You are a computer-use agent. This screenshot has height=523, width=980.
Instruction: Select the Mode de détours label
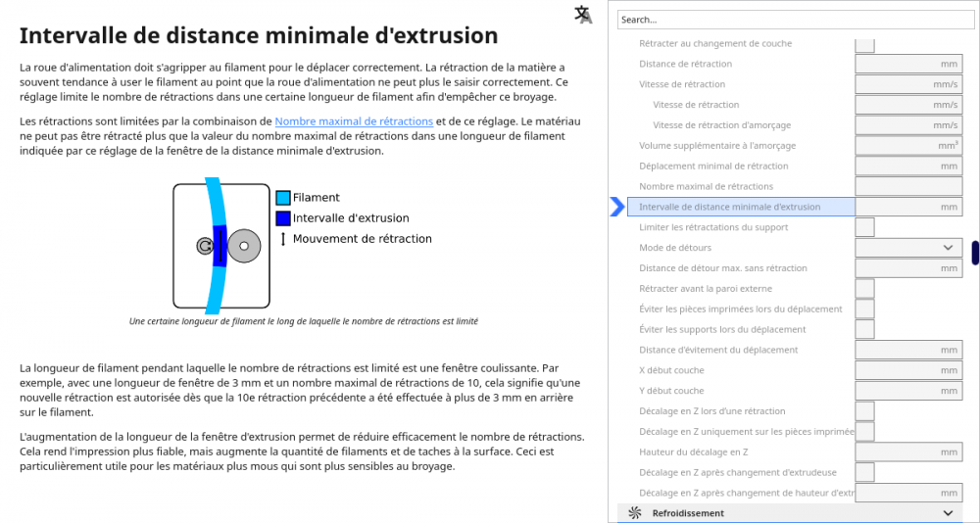[x=675, y=248]
